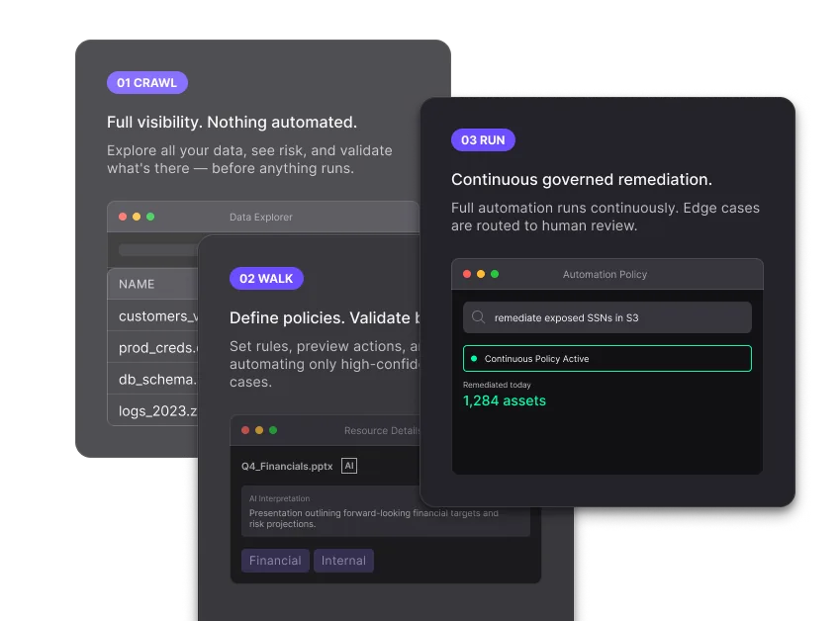Click the 'Continuous governed remediation.' heading
The height and width of the screenshot is (621, 840).
tap(582, 179)
